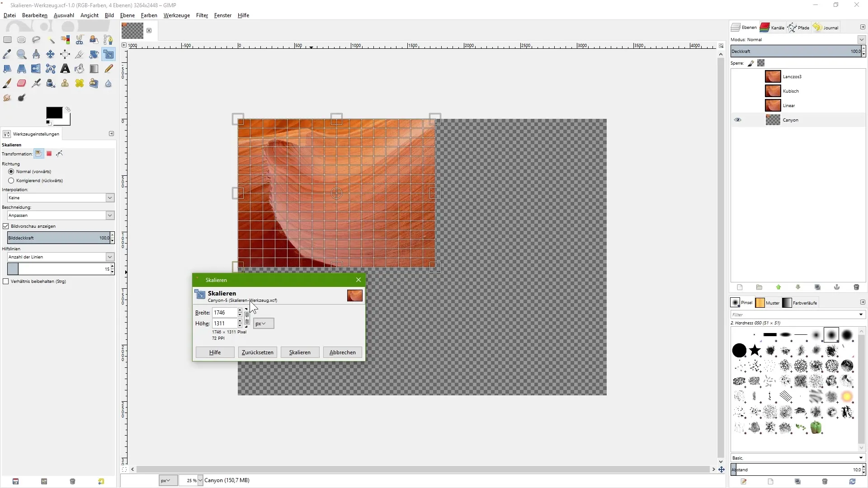Open the Beschneidung dropdown set to Anpassen

[x=61, y=215]
